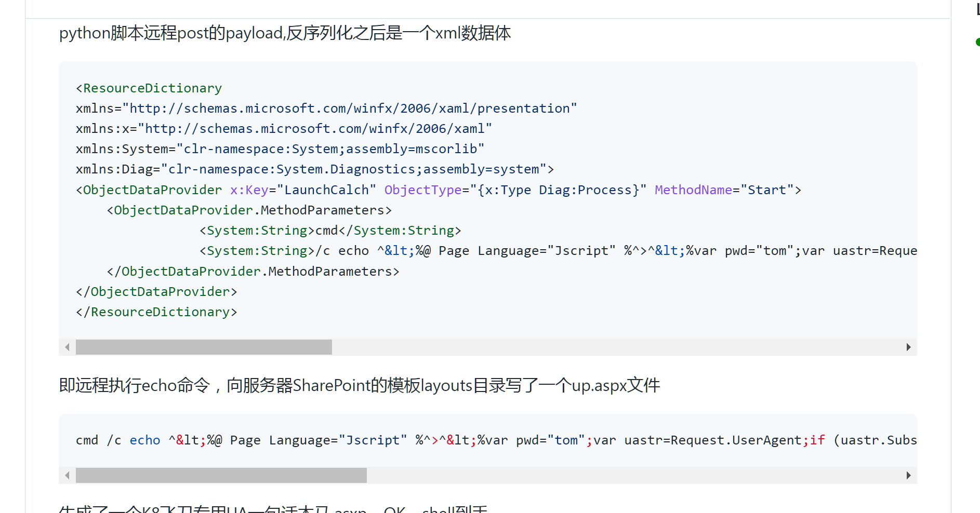Click paragraph about 远程执行echo命令 up.aspx

(360, 386)
